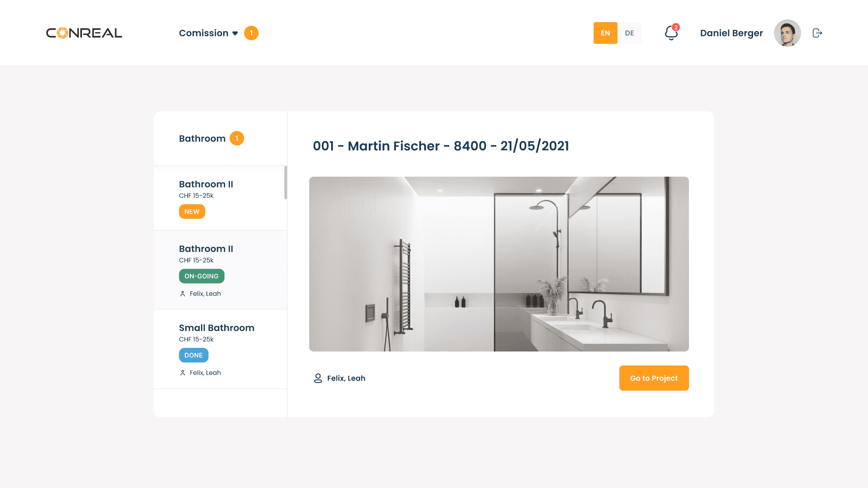Select the Bathroom II project marked NEW

[x=220, y=198]
